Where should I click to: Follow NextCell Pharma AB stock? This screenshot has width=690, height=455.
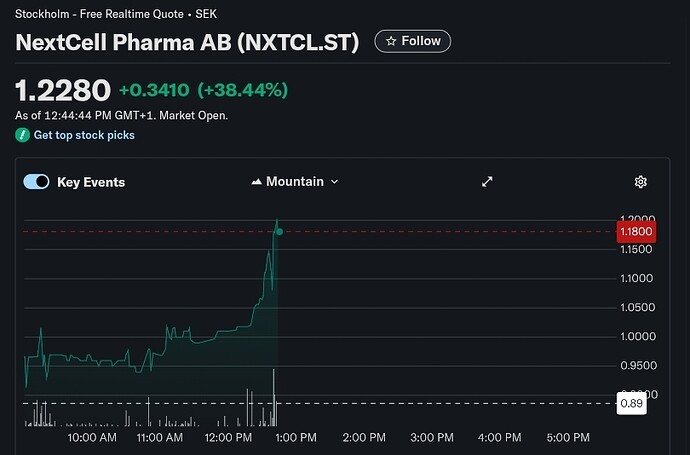413,41
